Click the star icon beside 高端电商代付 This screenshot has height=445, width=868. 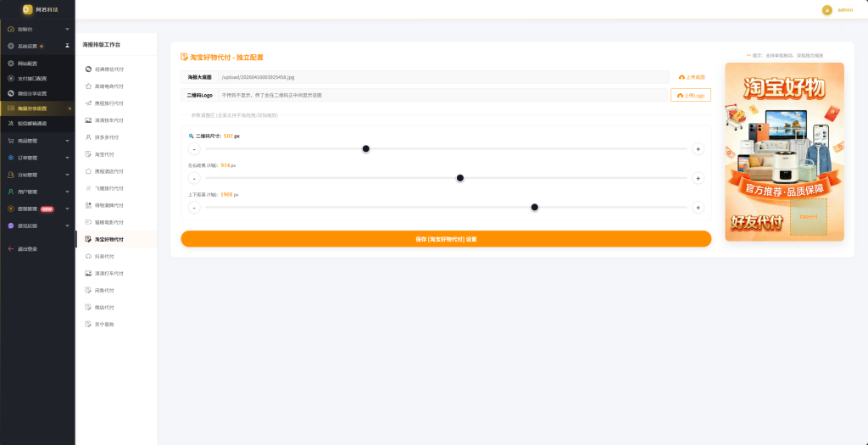tap(88, 86)
